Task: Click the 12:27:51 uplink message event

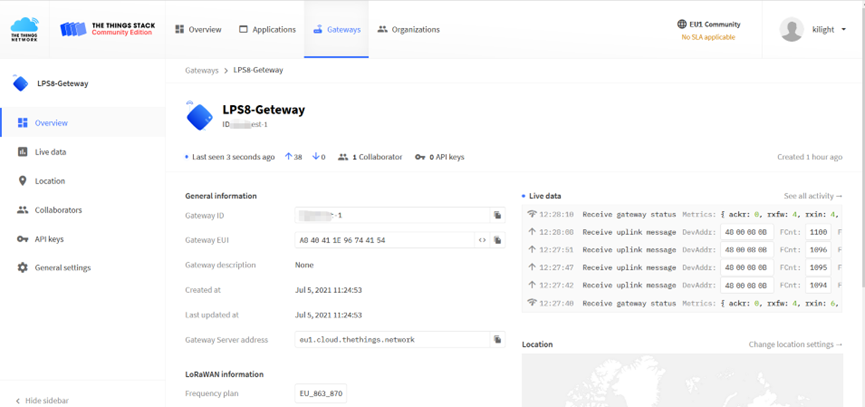Action: point(682,250)
